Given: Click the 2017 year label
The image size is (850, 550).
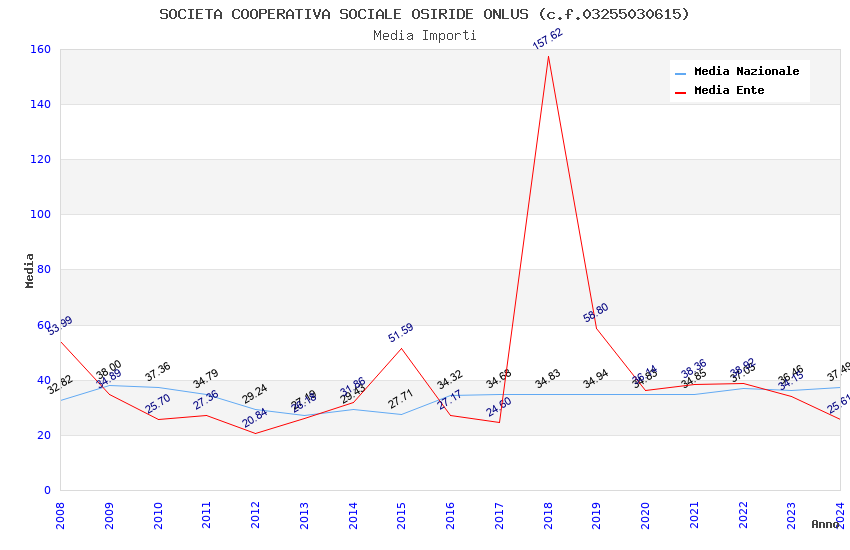Looking at the screenshot, I should 499,515.
